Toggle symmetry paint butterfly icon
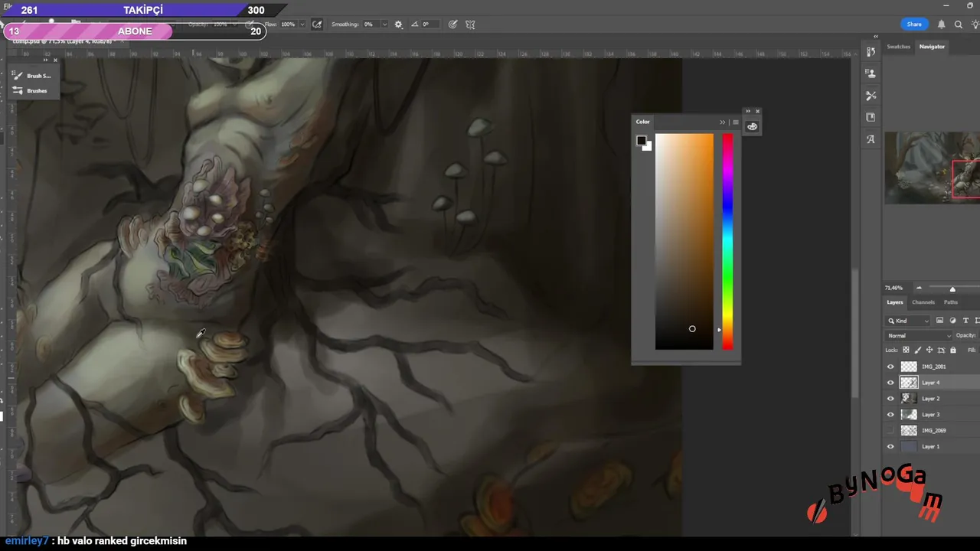 click(x=470, y=24)
